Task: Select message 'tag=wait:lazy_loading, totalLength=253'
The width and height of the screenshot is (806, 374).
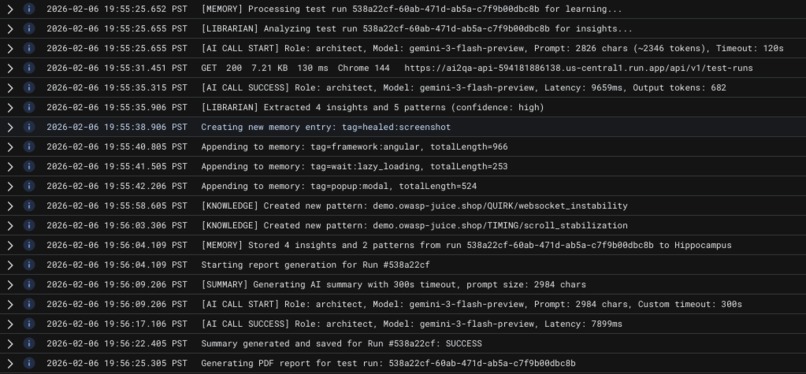Action: pyautogui.click(x=354, y=166)
